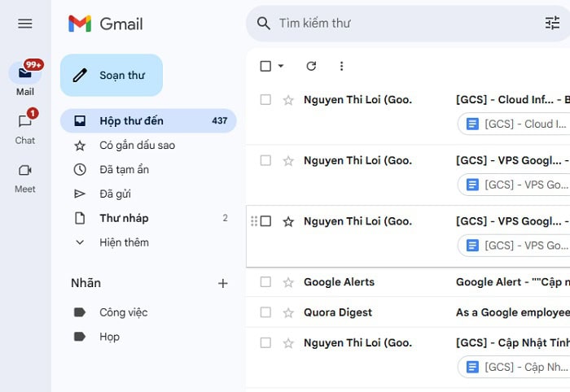Tick the checkbox for Google Alerts email
Viewport: 570px width, 392px height.
coord(265,282)
